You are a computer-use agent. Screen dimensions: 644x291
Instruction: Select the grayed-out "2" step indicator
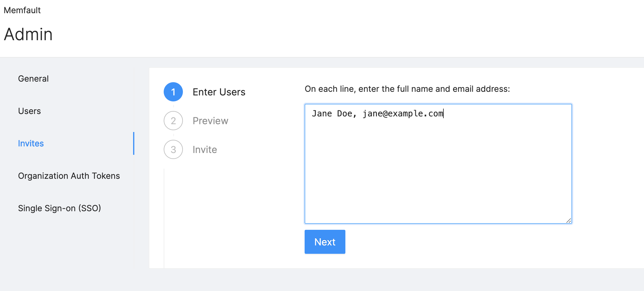173,121
